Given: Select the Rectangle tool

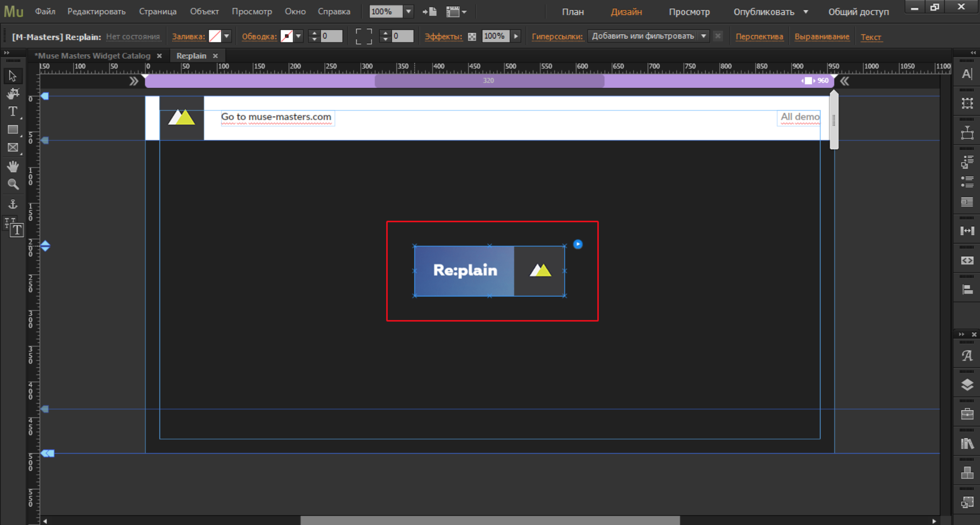Looking at the screenshot, I should point(13,130).
